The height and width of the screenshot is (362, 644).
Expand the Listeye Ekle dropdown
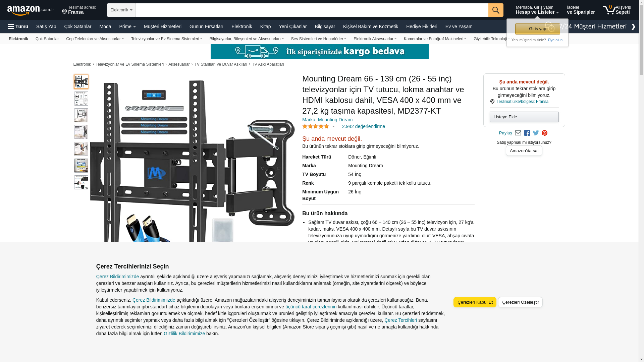point(524,117)
